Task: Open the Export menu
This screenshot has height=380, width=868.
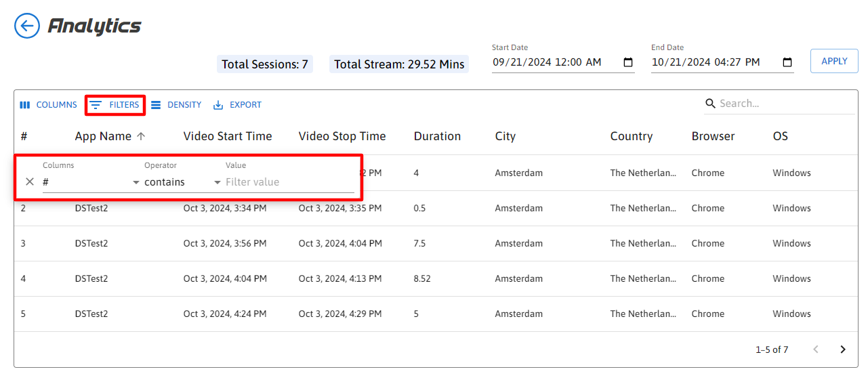Action: coord(237,105)
